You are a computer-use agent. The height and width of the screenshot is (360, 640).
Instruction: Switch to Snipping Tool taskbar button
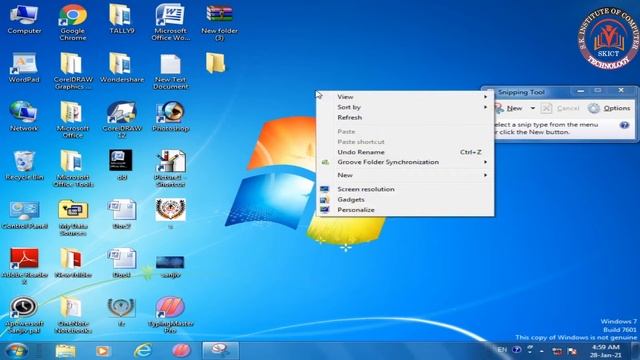[x=220, y=351]
